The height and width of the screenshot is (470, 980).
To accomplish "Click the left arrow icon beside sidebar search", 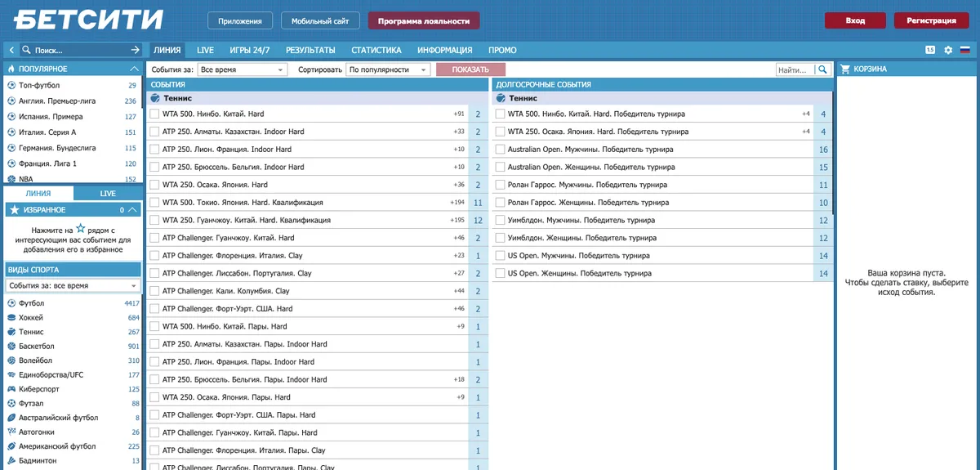I will (11, 50).
